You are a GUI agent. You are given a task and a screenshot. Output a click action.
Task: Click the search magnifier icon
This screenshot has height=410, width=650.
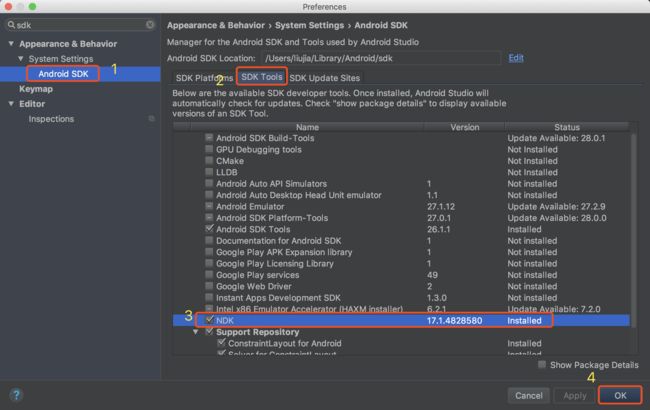(x=11, y=25)
